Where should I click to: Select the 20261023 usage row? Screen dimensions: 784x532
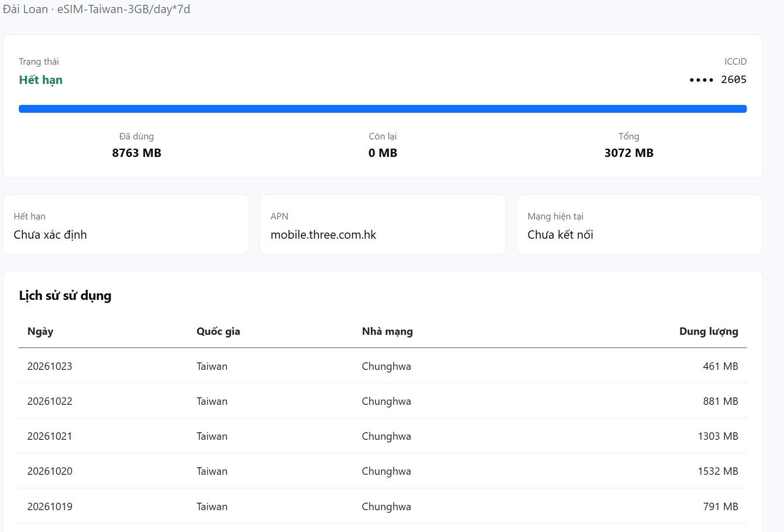tap(382, 366)
